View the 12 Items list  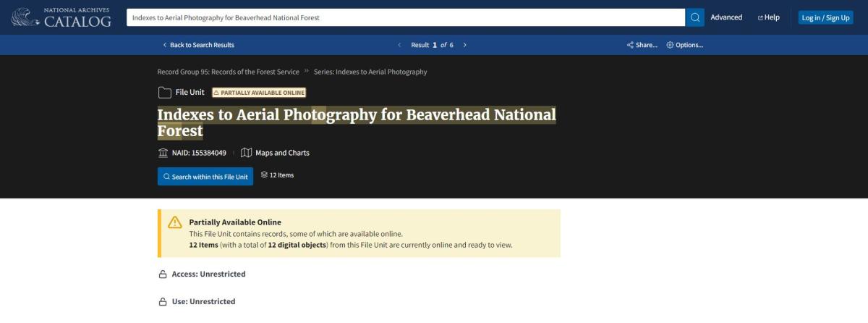click(277, 175)
